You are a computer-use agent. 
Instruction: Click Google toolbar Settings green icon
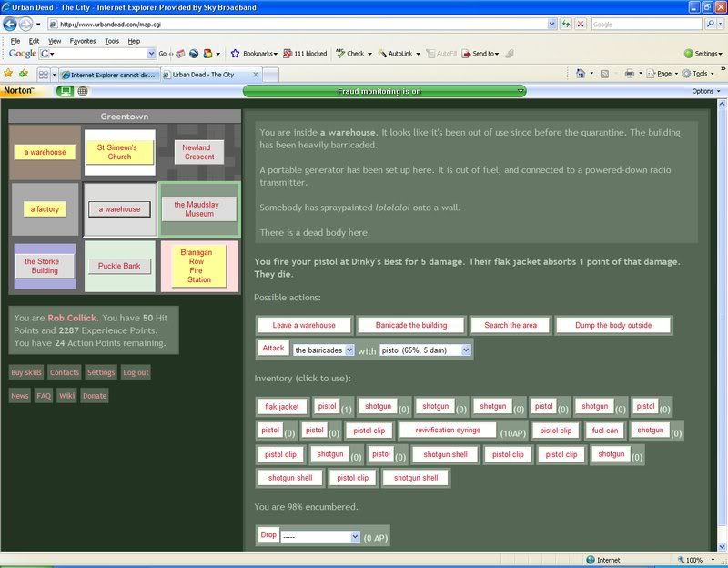click(x=689, y=54)
